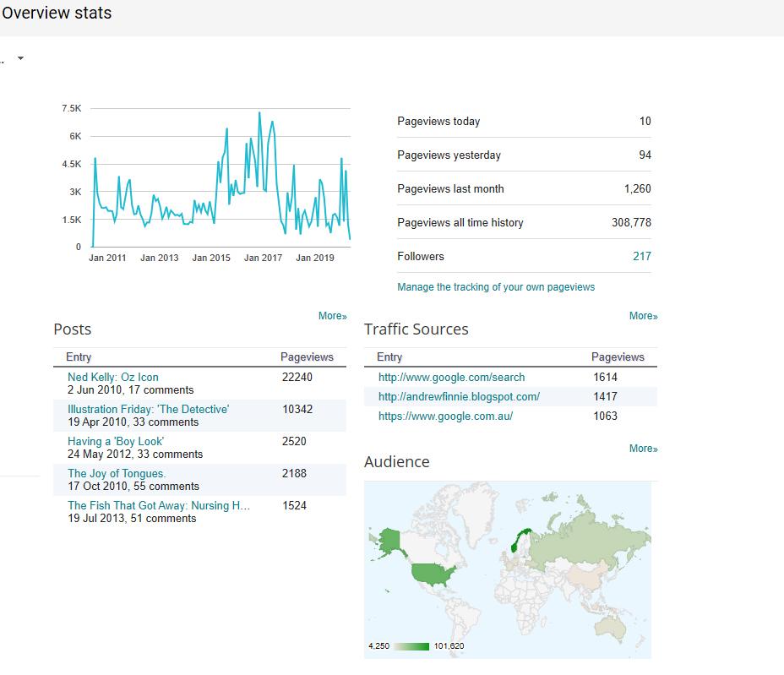Click Australia on the audience map
This screenshot has height=675, width=784.
616,622
